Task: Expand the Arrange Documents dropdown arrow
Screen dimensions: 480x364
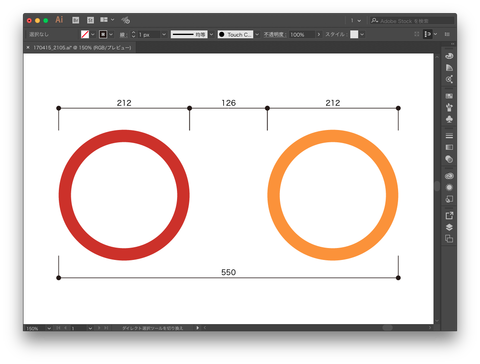Action: click(x=113, y=20)
